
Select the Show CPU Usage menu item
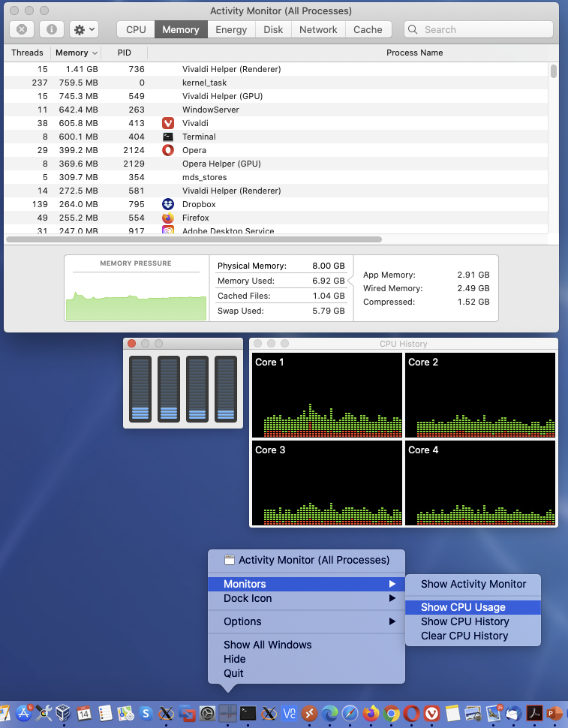pyautogui.click(x=463, y=607)
